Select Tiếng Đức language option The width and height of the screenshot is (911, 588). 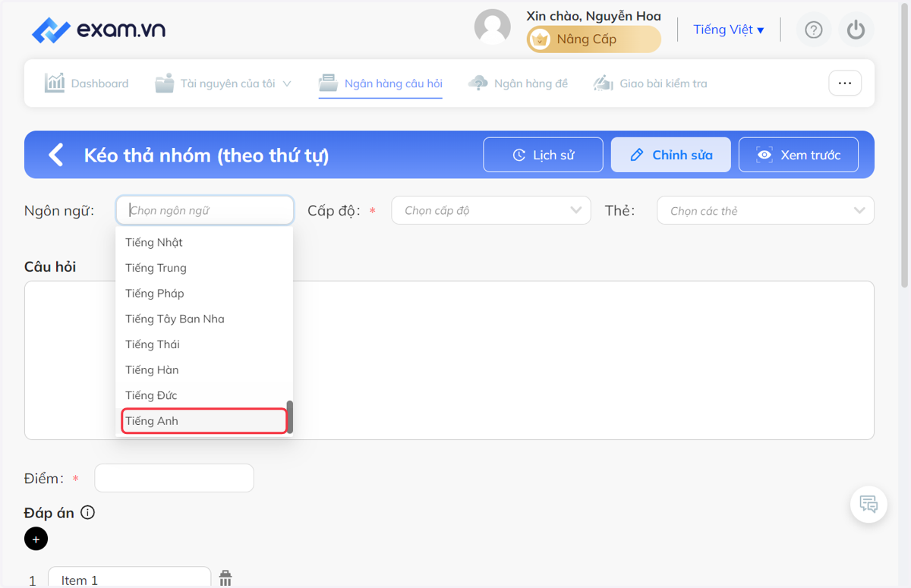(x=204, y=395)
